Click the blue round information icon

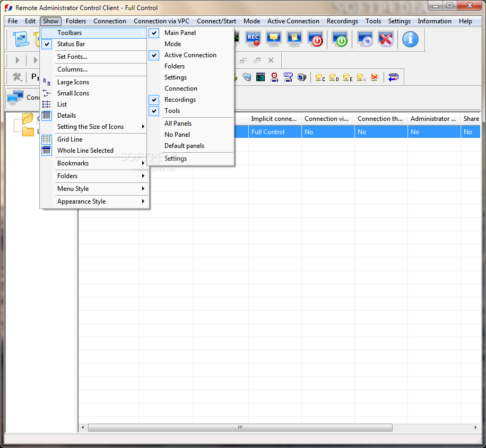click(x=410, y=39)
